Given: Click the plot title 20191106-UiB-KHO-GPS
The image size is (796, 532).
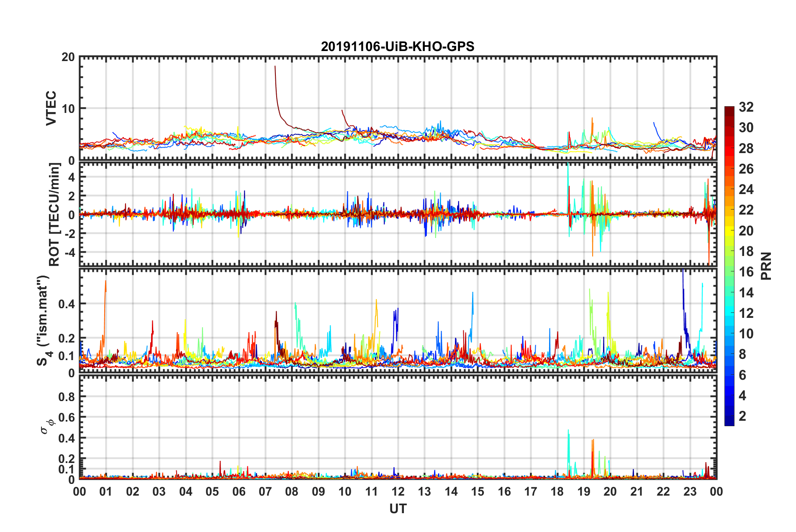Looking at the screenshot, I should [398, 46].
